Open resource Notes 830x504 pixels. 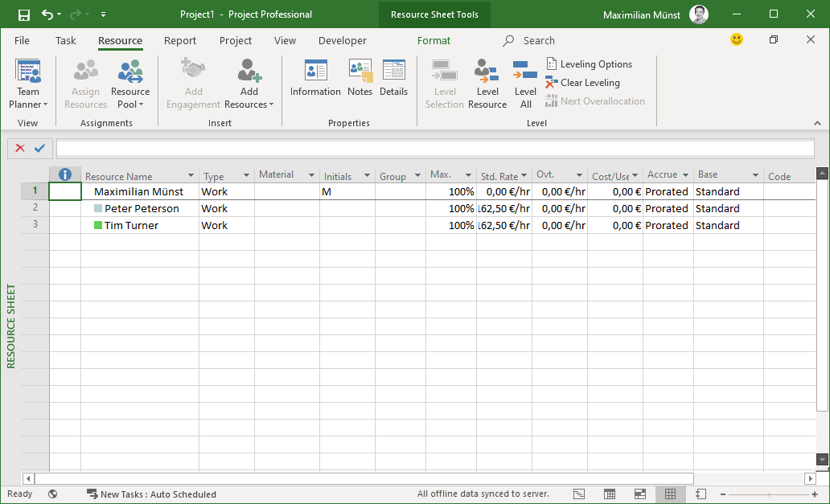click(360, 78)
